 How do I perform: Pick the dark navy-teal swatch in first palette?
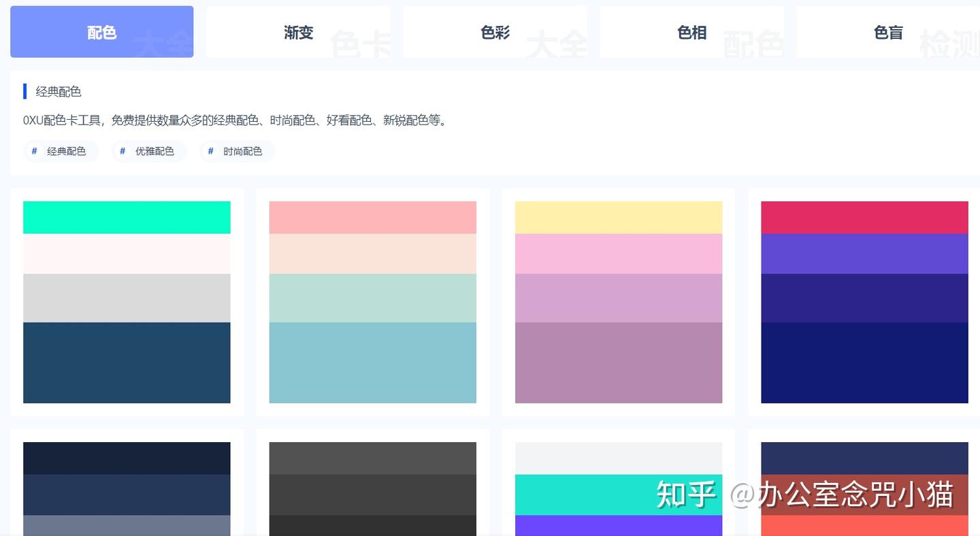127,363
